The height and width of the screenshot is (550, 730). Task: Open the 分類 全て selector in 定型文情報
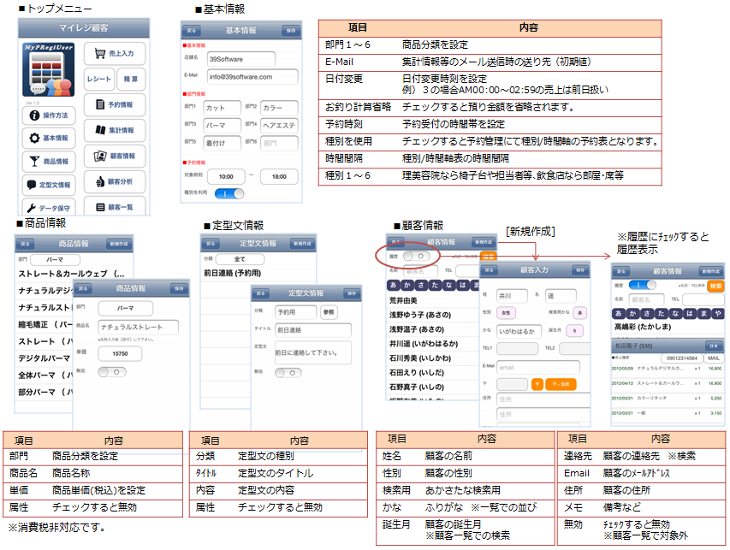tap(240, 259)
